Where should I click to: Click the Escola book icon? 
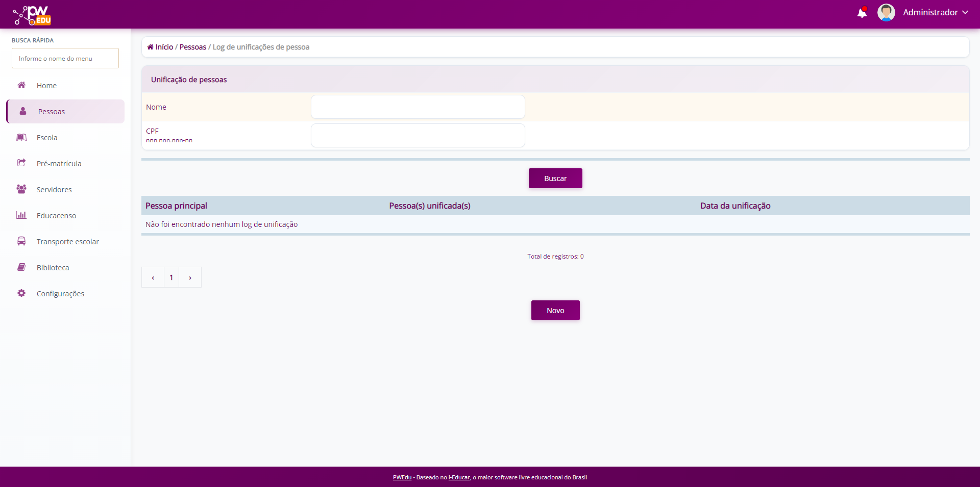[x=21, y=137]
